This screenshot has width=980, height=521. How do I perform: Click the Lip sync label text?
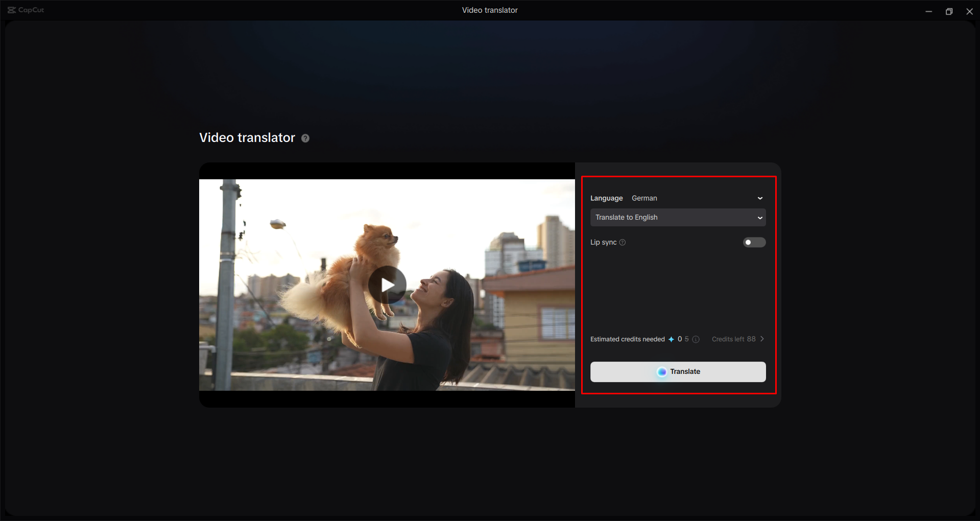pos(603,243)
